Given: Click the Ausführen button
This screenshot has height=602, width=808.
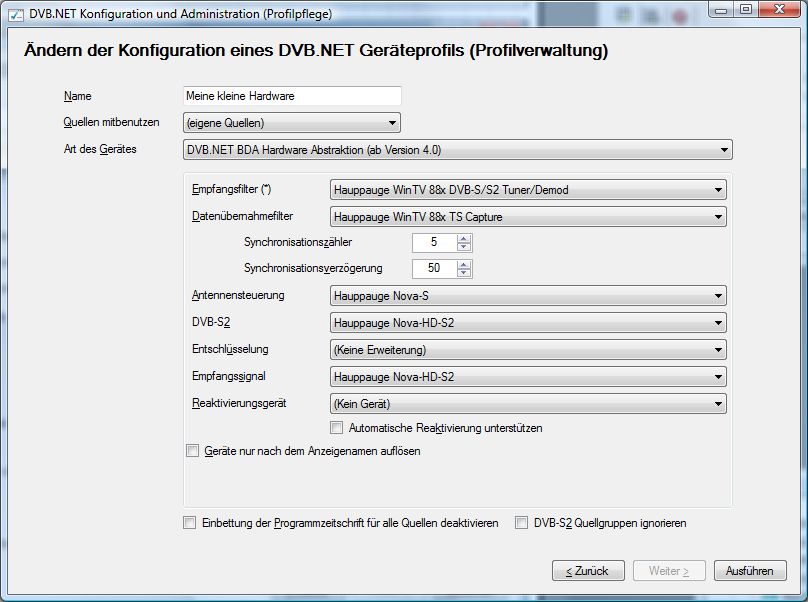Looking at the screenshot, I should 749,571.
